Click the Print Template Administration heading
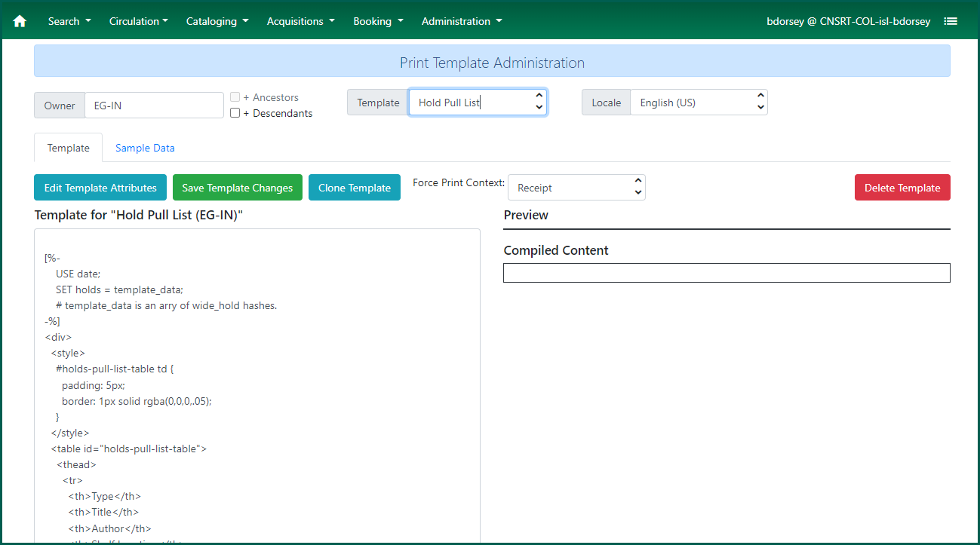 coord(492,63)
